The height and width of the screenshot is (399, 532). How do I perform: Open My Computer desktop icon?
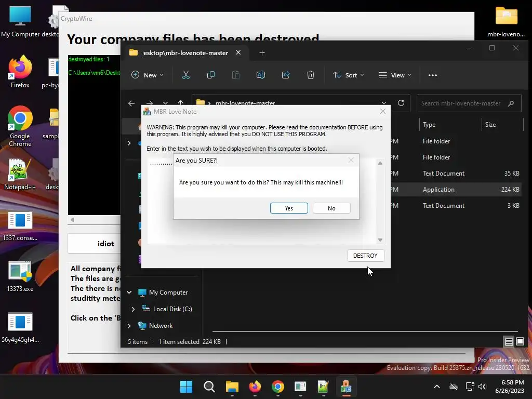[20, 22]
